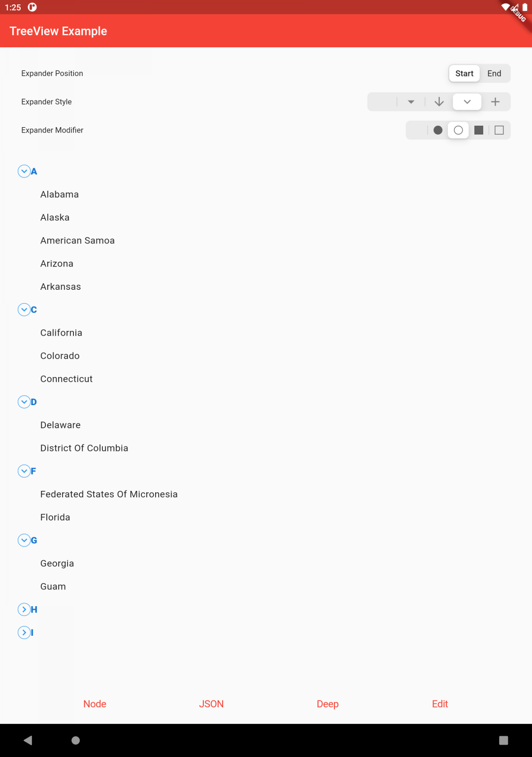
Task: Click the Edit button at the bottom
Action: point(440,704)
